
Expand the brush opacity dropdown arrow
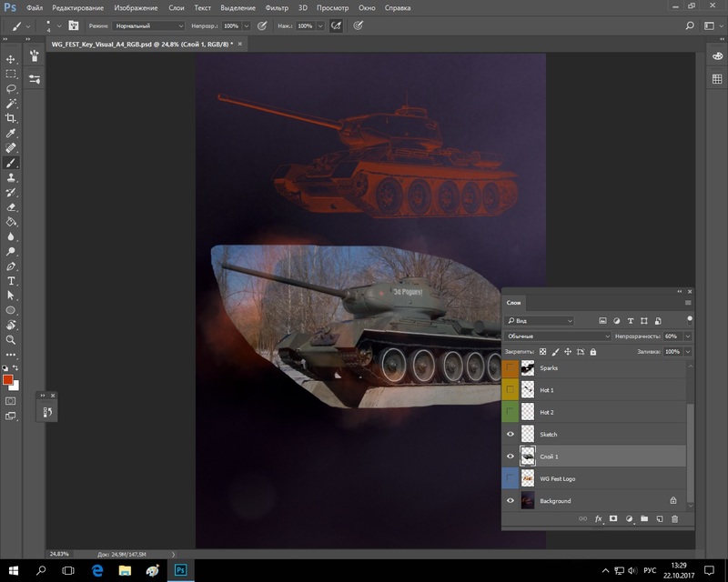pos(247,26)
